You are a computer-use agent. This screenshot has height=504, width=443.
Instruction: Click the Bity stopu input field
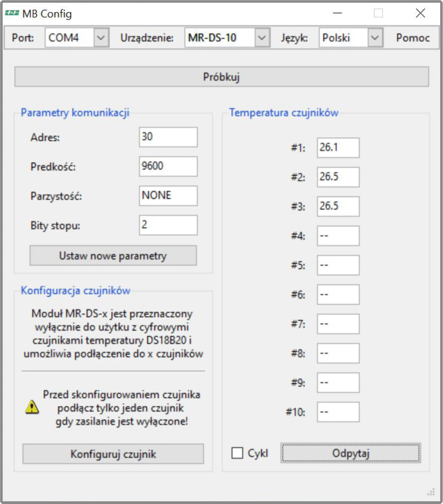click(x=168, y=225)
